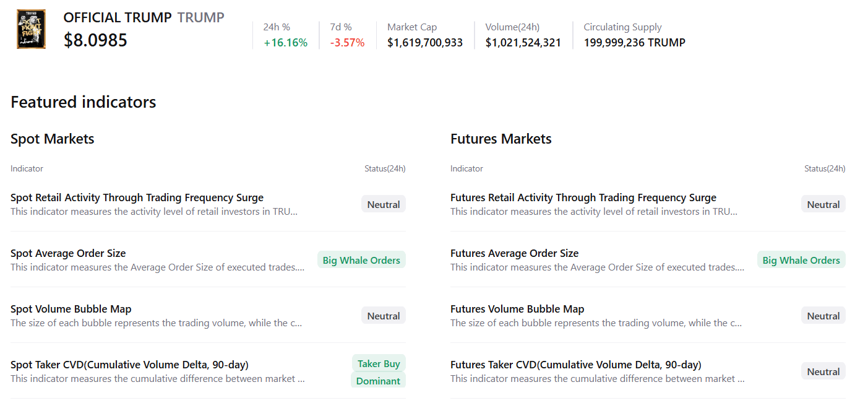Viewport: 868px width, 403px height.
Task: View the Futures Volume Bubble Map indicator
Action: (x=517, y=309)
